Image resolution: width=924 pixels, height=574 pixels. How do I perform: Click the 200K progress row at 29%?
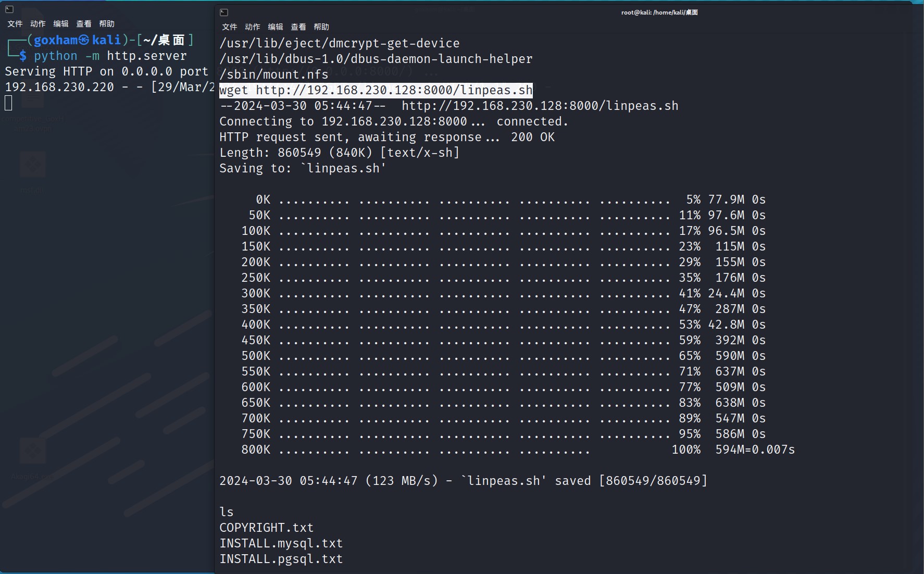pos(503,262)
